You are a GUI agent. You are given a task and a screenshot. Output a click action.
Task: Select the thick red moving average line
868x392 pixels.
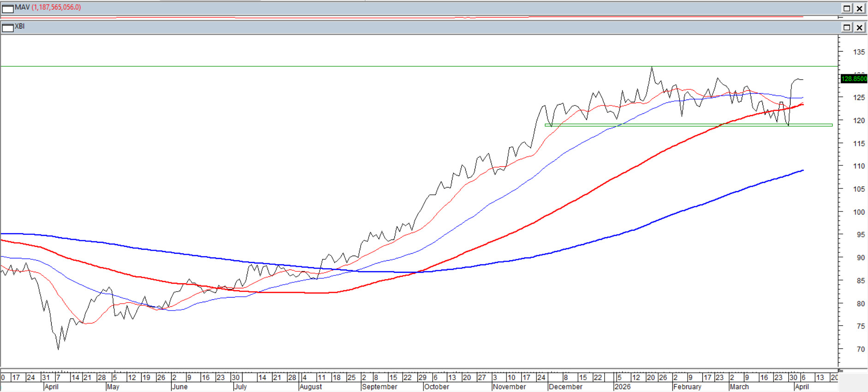[x=600, y=185]
